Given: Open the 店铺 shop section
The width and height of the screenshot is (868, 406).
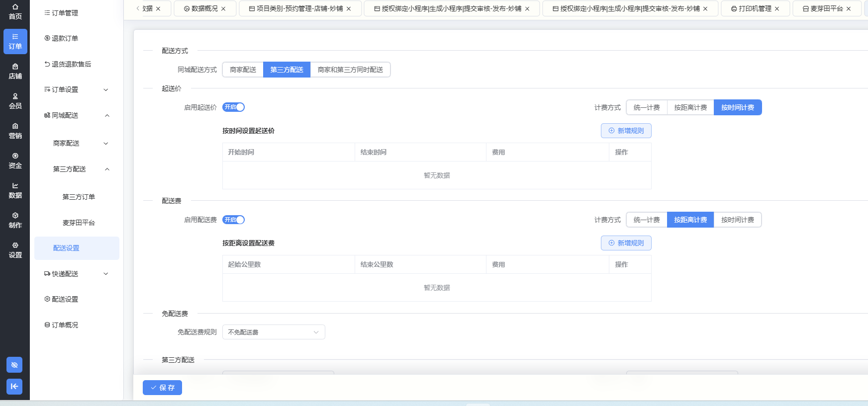Looking at the screenshot, I should click(x=15, y=72).
